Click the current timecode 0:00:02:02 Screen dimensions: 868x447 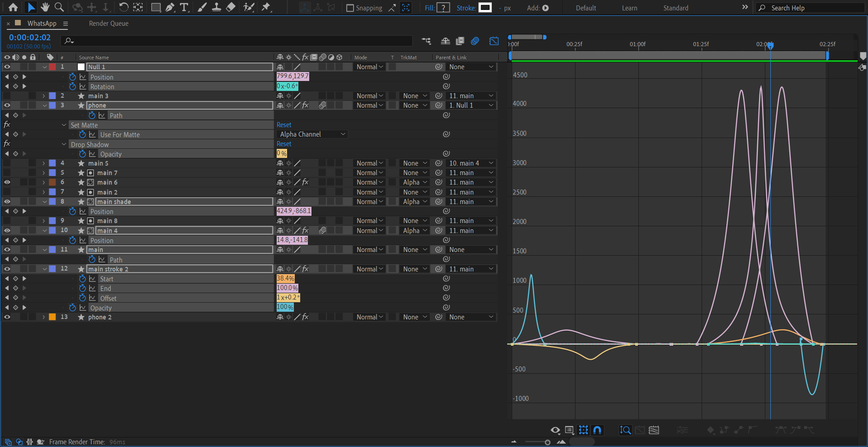(30, 38)
